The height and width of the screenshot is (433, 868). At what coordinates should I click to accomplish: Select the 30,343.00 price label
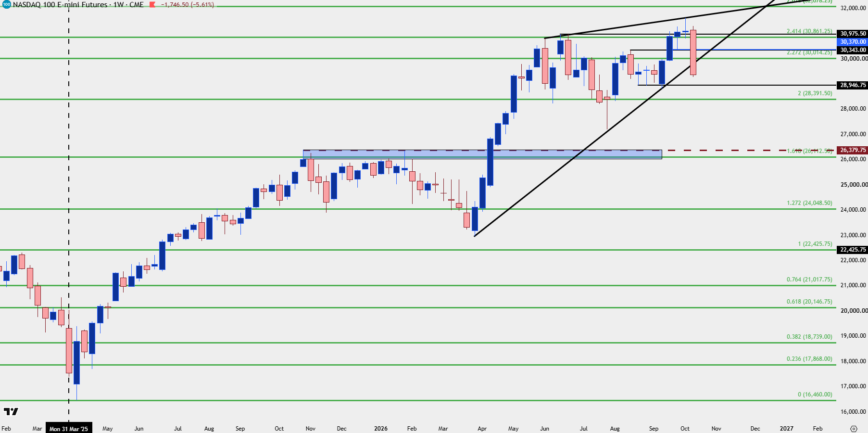[853, 50]
